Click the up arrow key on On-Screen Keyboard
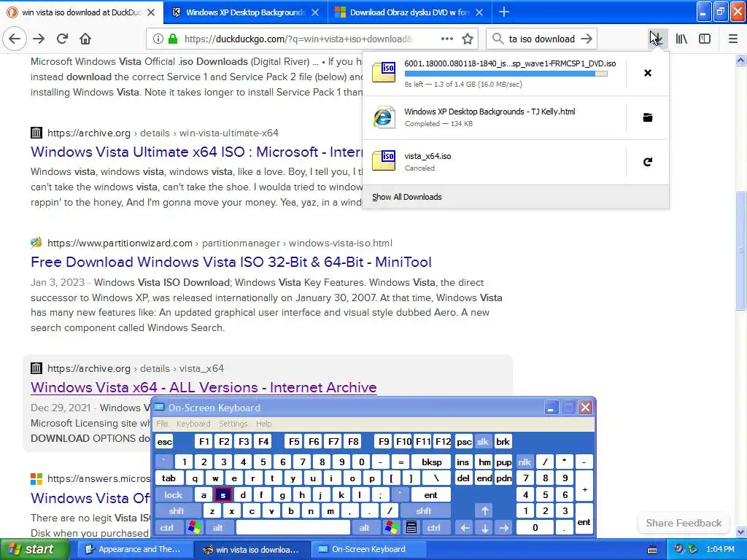This screenshot has height=560, width=747. (x=484, y=511)
